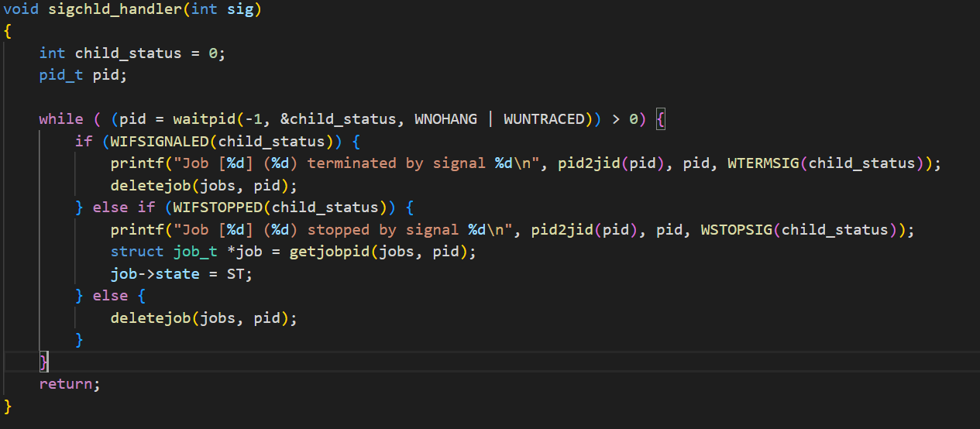980x429 pixels.
Task: Click the WIFSTOPPED macro
Action: pos(218,208)
